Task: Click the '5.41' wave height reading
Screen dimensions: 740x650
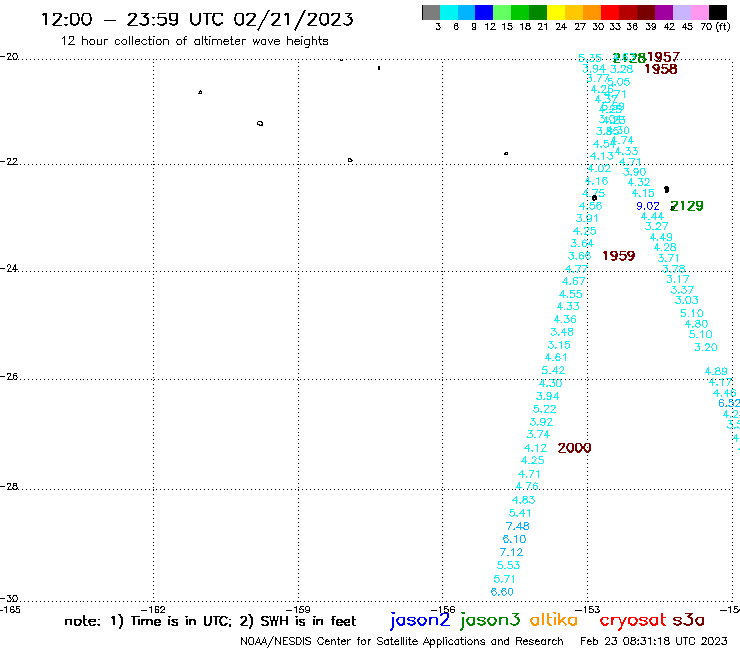Action: tap(520, 513)
